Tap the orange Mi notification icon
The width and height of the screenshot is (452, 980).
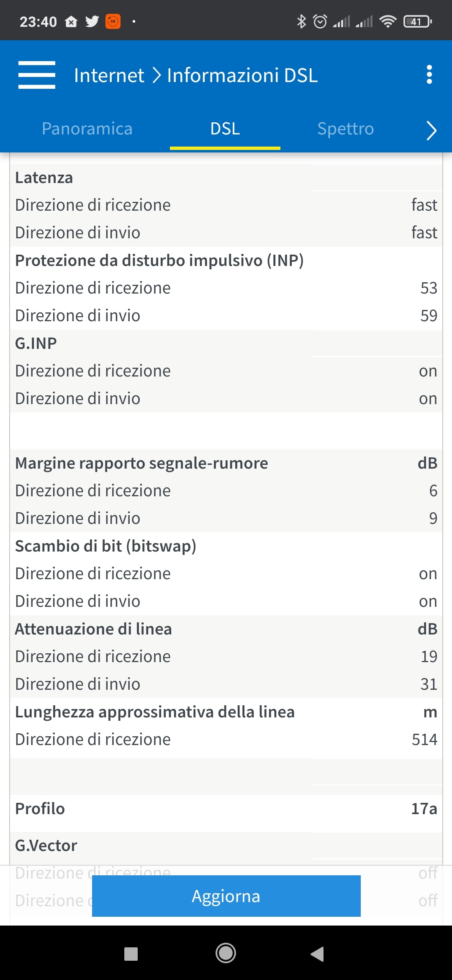113,21
